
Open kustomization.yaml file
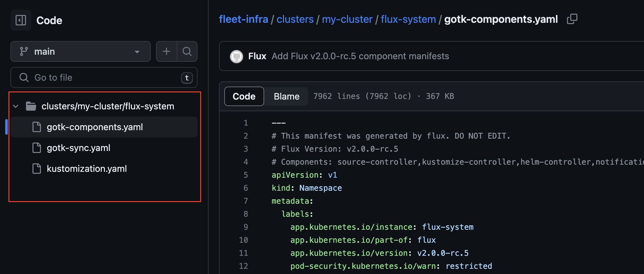coord(104,169)
